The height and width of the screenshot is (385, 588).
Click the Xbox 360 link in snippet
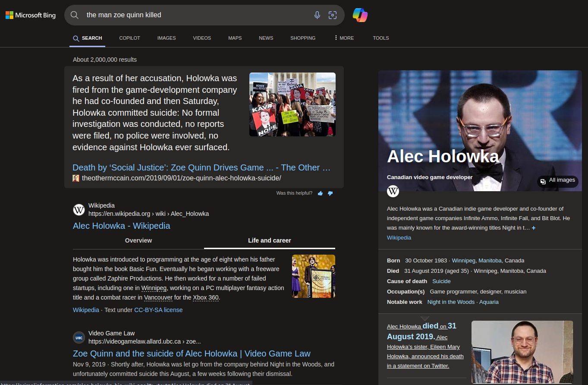coord(206,297)
